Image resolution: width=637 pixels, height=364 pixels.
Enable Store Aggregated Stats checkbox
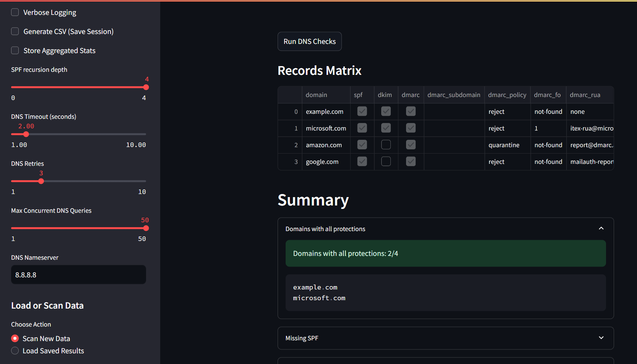click(15, 50)
